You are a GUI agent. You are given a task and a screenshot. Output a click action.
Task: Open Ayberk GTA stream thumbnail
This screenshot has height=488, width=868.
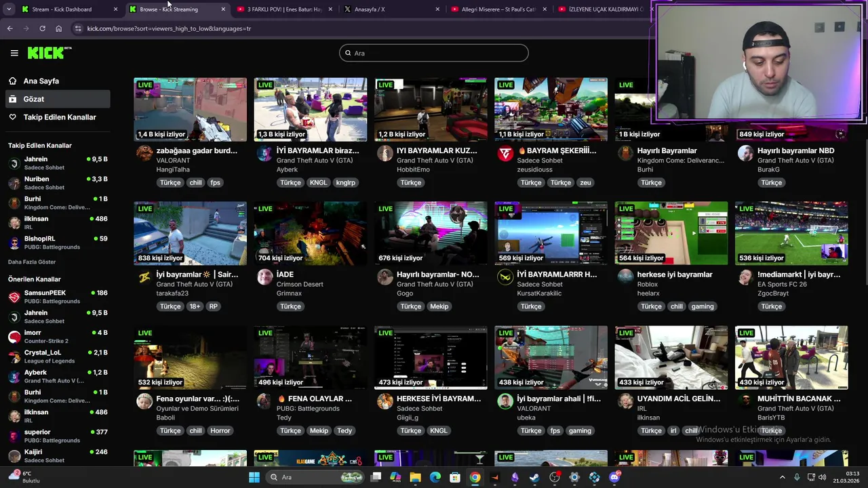311,109
